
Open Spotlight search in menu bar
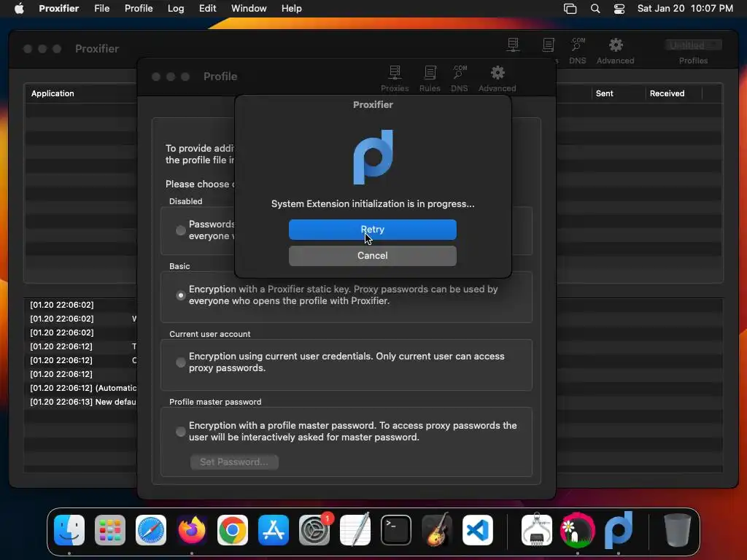coord(595,9)
